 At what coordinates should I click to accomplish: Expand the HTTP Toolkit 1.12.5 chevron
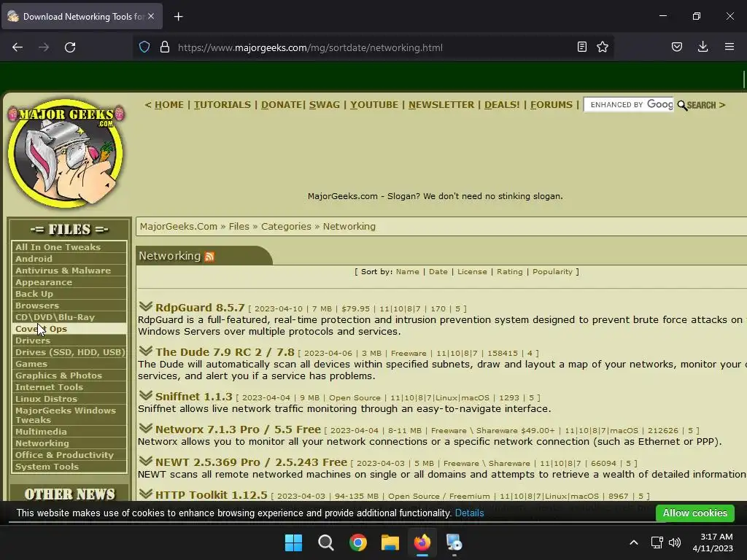(x=146, y=494)
